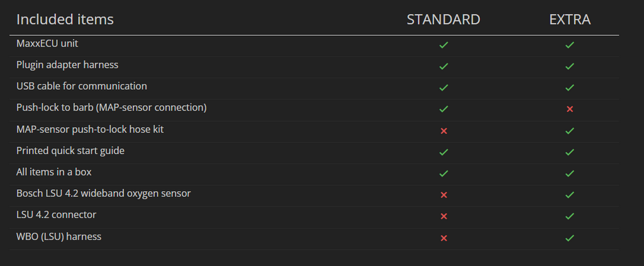
Task: Click EXTRA checkmark for MaxxECU unit
Action: click(x=570, y=45)
